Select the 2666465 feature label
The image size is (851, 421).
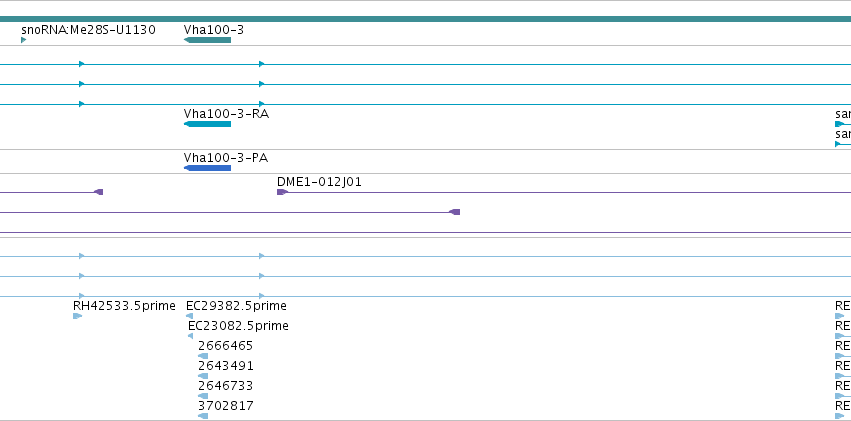[226, 346]
